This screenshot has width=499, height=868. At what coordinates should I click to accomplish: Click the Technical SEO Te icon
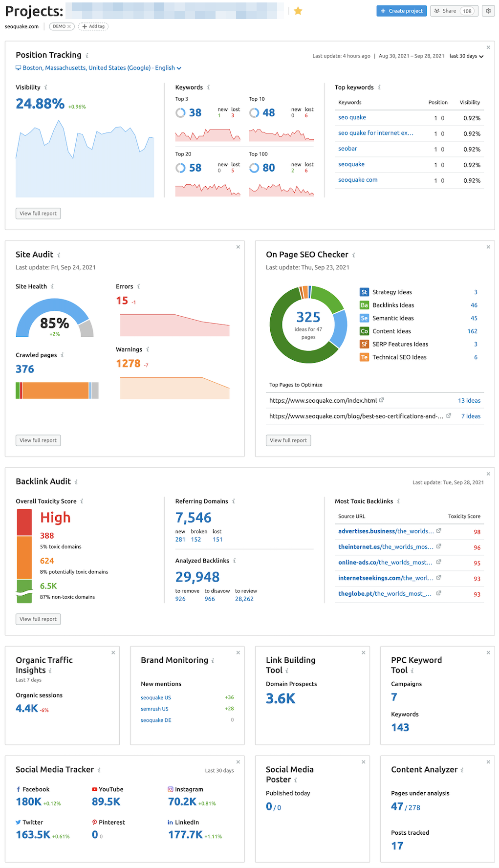click(x=364, y=357)
